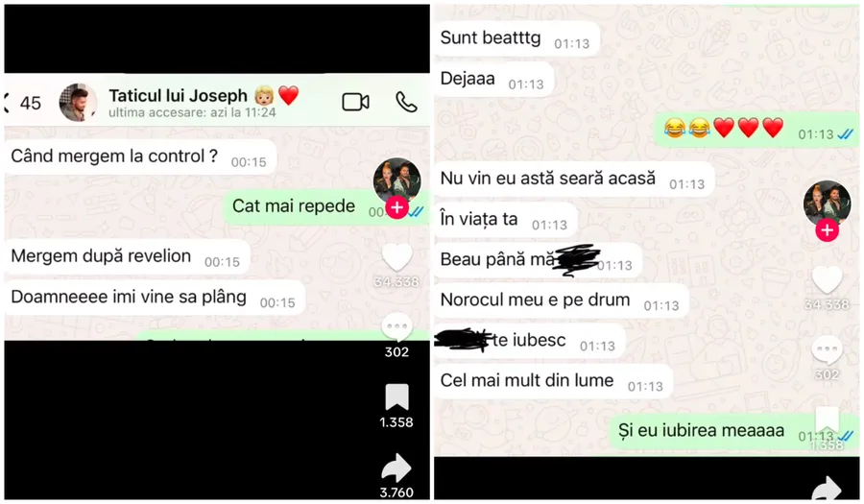Open the right panel comments bubble
This screenshot has width=864, height=504.
point(827,350)
